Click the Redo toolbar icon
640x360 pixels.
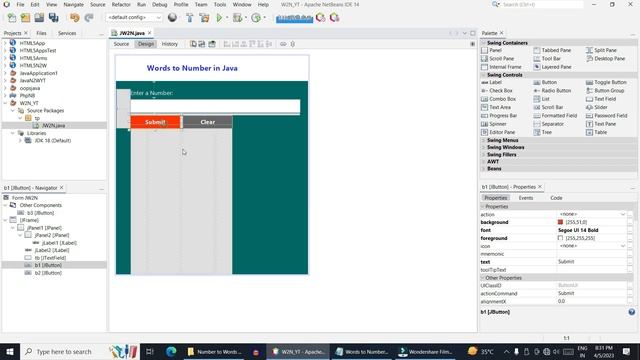point(89,18)
